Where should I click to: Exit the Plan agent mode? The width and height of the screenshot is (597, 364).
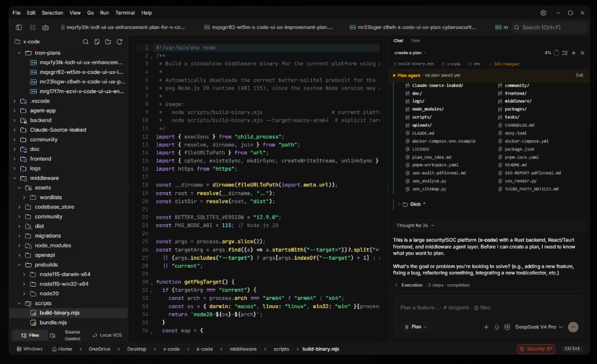click(x=580, y=75)
